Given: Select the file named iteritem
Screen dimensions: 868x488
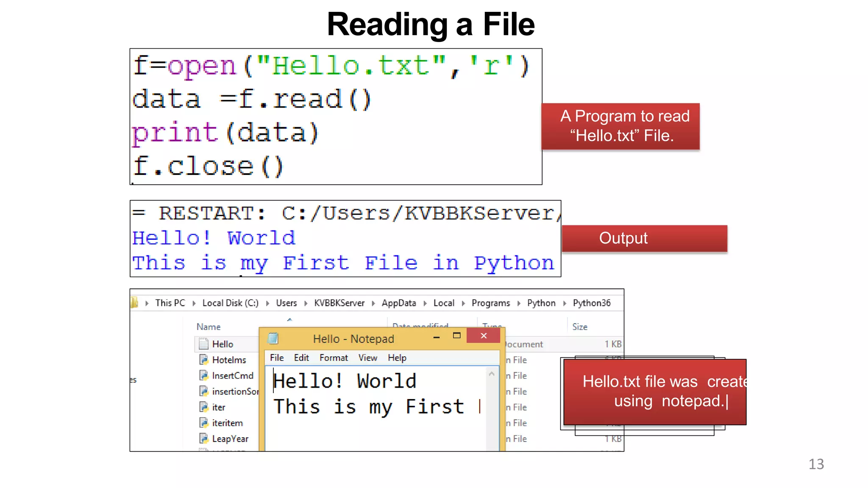Looking at the screenshot, I should point(228,423).
